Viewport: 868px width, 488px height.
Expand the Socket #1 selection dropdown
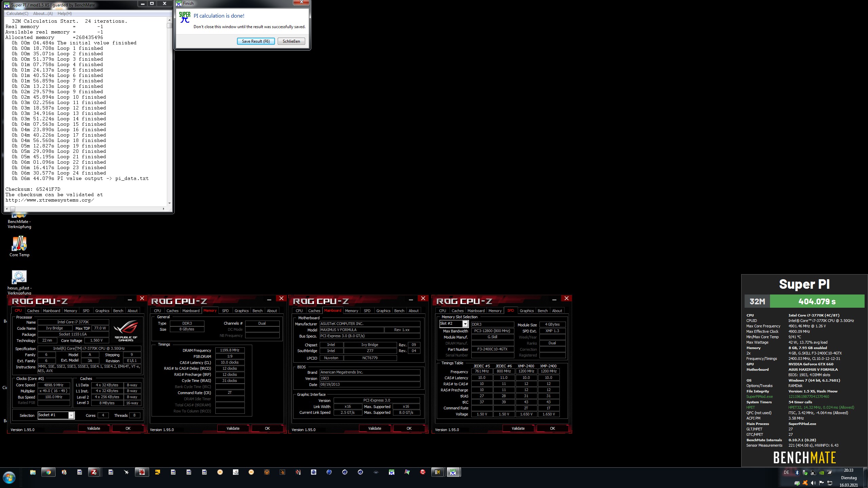pos(71,415)
